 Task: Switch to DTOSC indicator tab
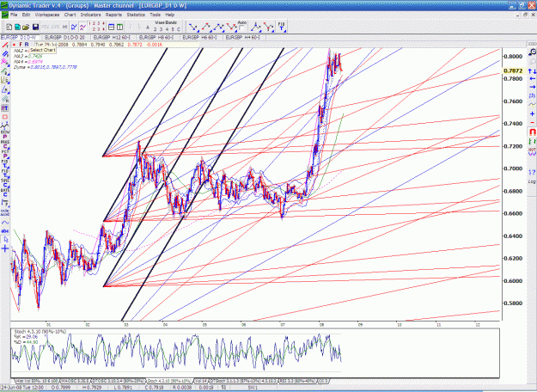tap(119, 381)
